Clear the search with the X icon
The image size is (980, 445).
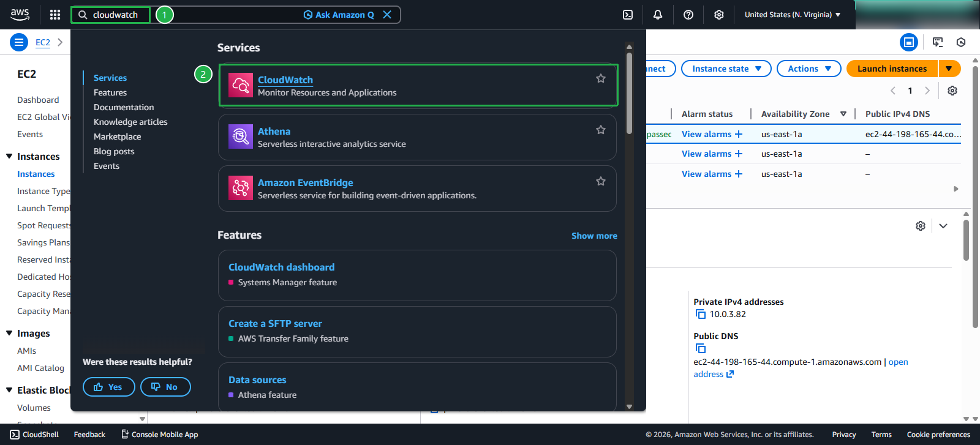(x=387, y=15)
